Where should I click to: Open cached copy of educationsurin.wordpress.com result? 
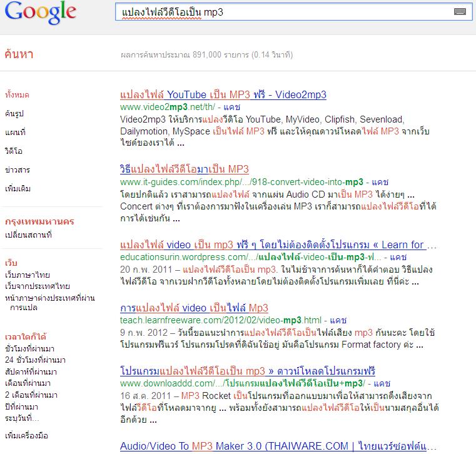coord(398,258)
